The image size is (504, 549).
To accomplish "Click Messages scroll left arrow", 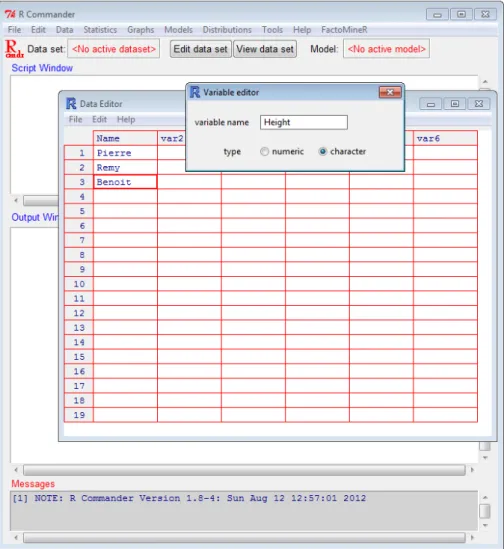I will [16, 537].
